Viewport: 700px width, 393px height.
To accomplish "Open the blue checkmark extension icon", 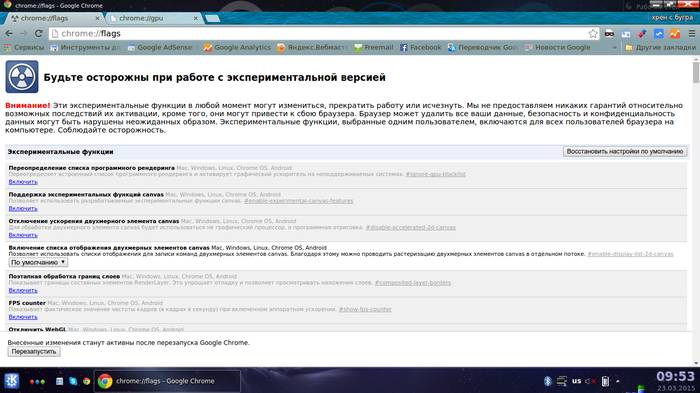I will pos(658,33).
